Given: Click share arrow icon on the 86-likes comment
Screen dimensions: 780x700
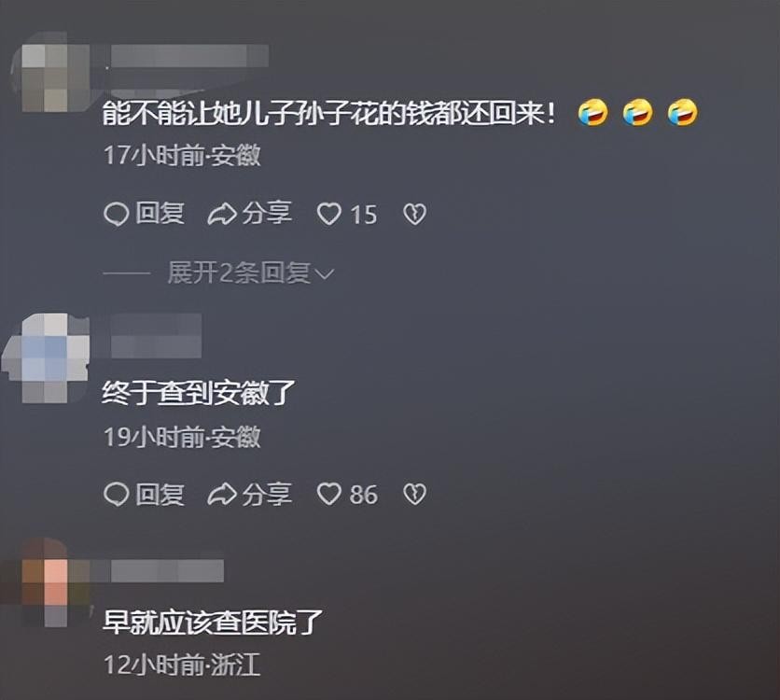Looking at the screenshot, I should click(x=222, y=495).
